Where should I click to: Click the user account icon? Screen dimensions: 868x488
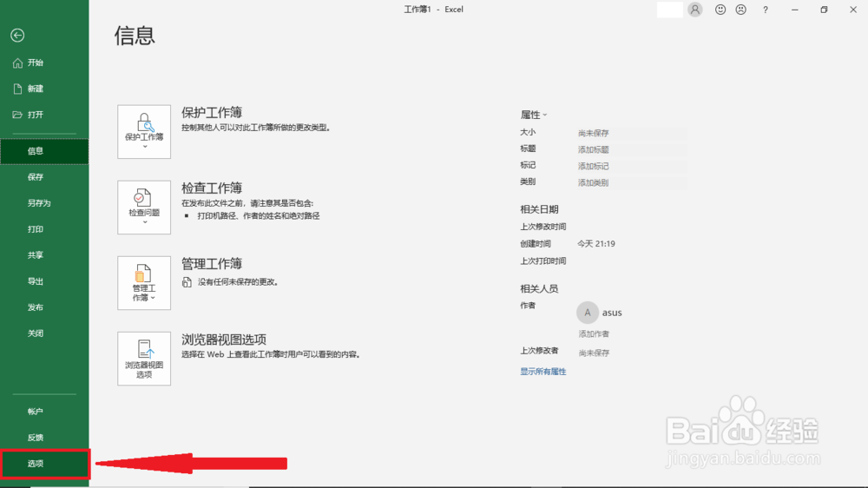694,10
